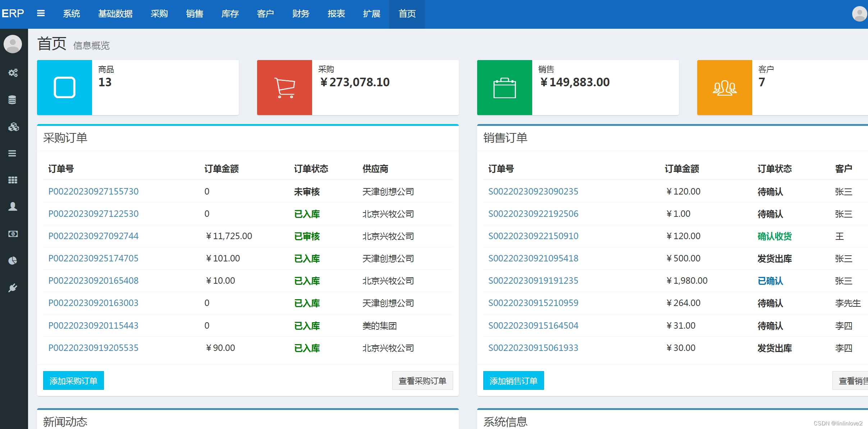The height and width of the screenshot is (429, 868).
Task: Open the 客户 menu in top bar
Action: (x=266, y=14)
